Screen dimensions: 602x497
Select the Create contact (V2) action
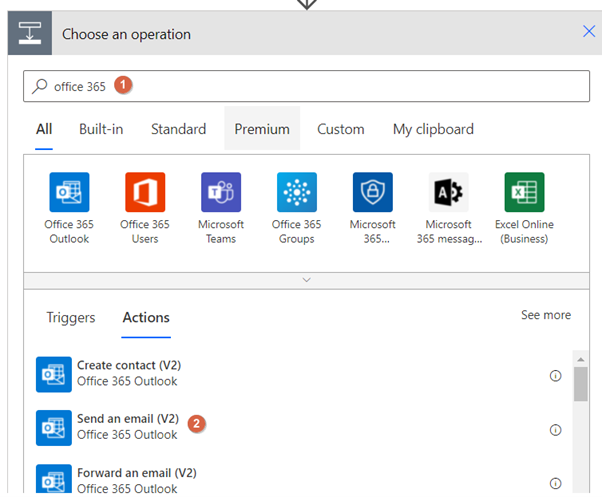coord(298,374)
